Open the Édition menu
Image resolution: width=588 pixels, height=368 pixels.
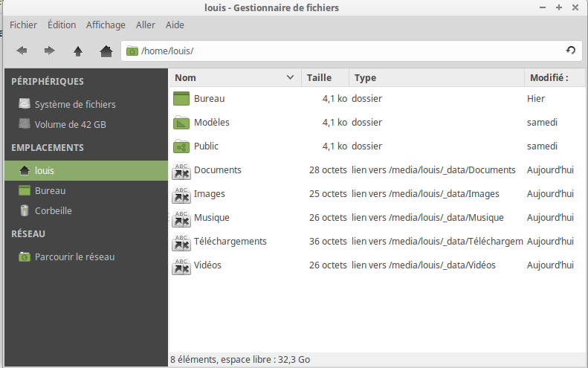[x=62, y=25]
